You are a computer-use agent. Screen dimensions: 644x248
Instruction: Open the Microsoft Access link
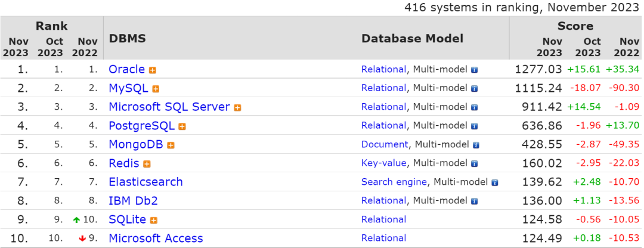[156, 238]
